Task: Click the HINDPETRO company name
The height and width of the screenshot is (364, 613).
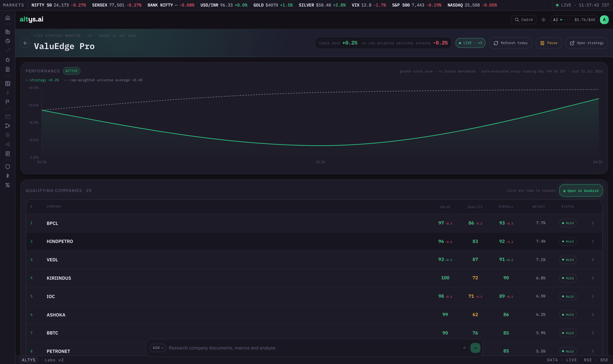Action: [60, 241]
